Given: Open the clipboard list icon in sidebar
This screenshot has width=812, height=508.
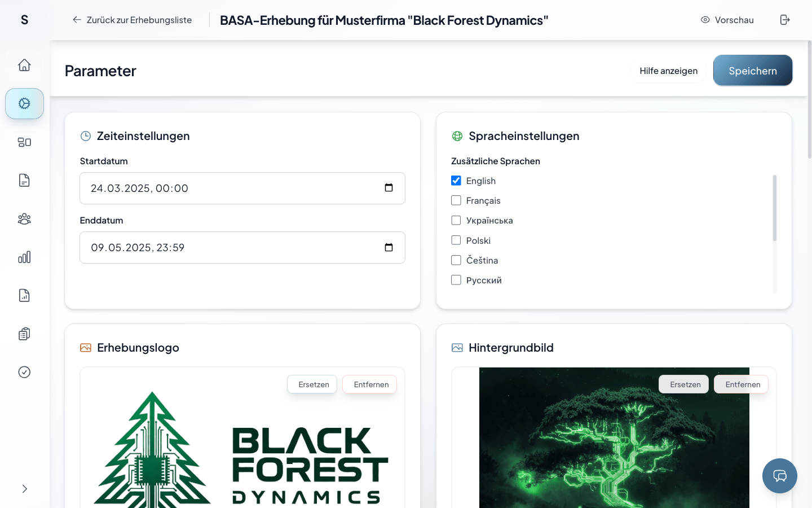Looking at the screenshot, I should pyautogui.click(x=24, y=334).
